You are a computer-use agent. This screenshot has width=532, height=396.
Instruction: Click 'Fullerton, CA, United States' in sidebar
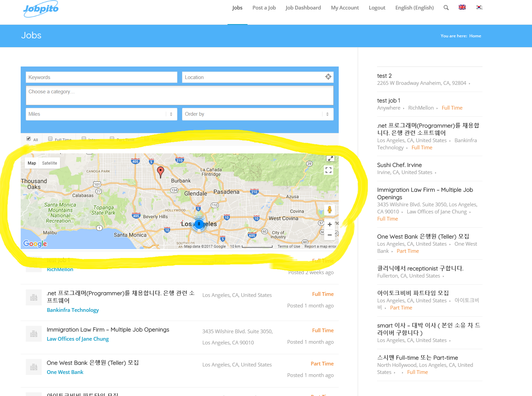(409, 276)
